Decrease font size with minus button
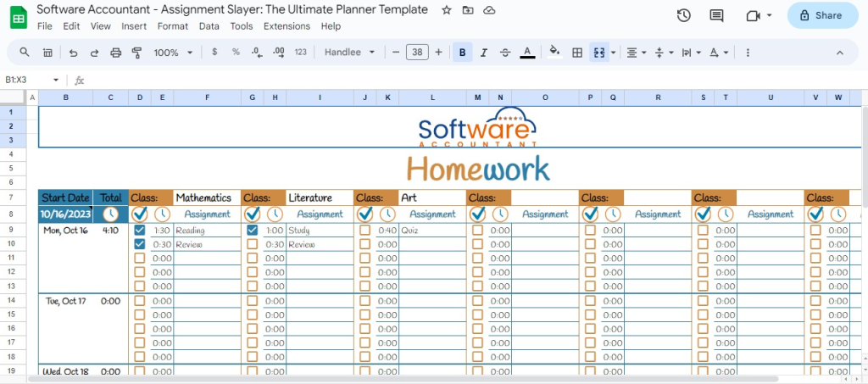 tap(396, 52)
